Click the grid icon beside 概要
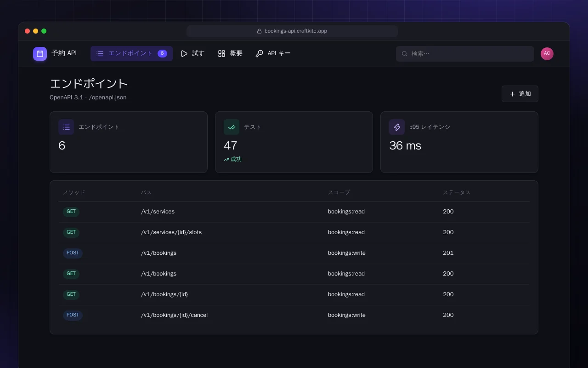Image resolution: width=588 pixels, height=368 pixels. pyautogui.click(x=221, y=53)
